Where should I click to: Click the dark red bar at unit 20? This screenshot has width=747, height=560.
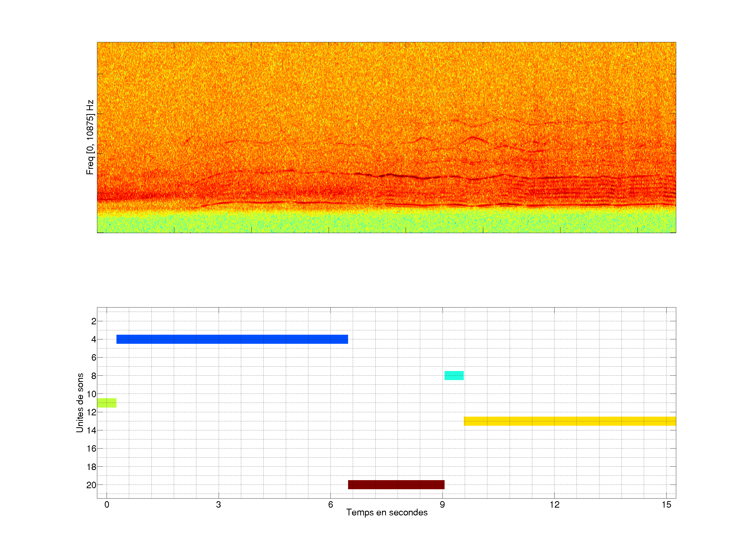(396, 484)
